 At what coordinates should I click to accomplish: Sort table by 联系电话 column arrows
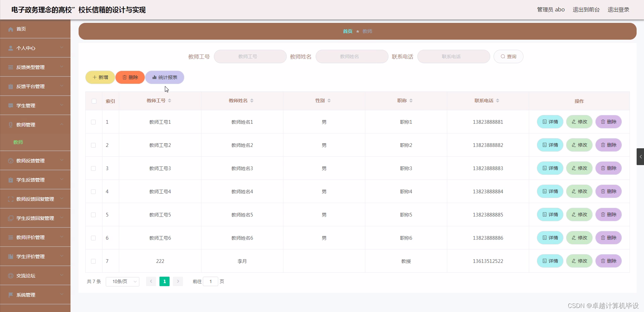(498, 100)
